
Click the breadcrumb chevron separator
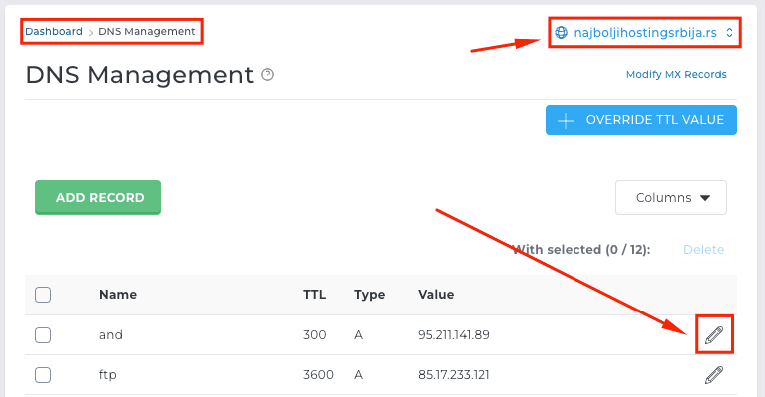(91, 33)
